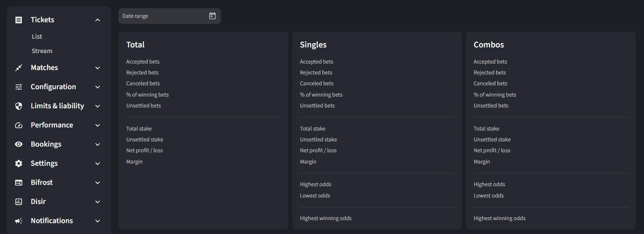Click the Settings gear icon
This screenshot has height=234, width=644.
[19, 163]
